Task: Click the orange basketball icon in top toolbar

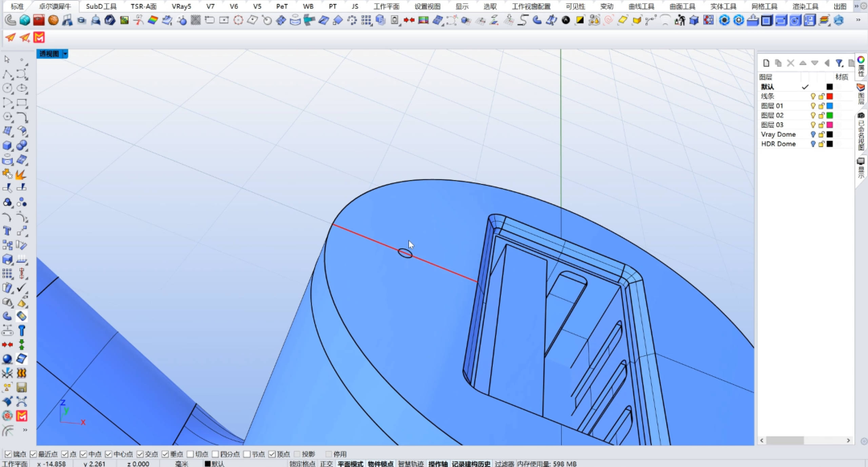Action: (53, 20)
